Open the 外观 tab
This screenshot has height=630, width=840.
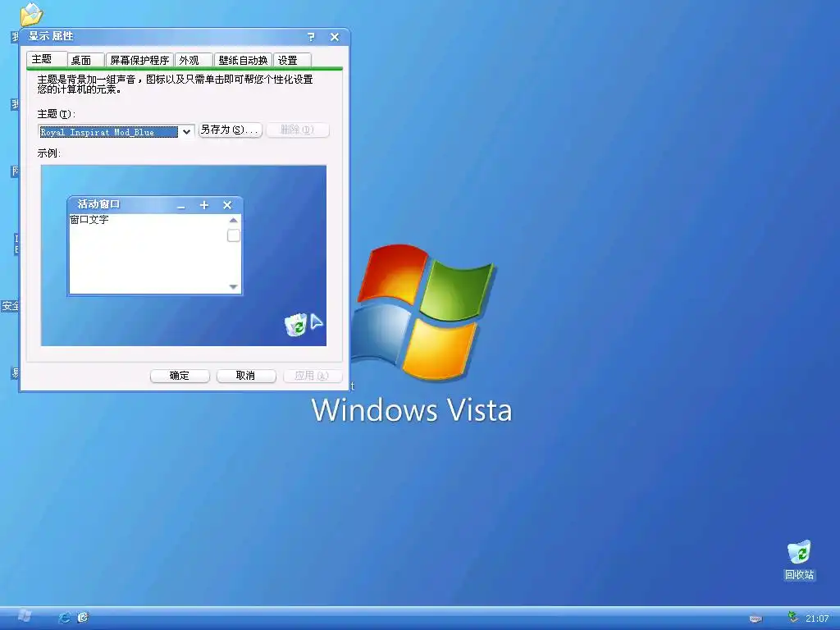click(193, 60)
